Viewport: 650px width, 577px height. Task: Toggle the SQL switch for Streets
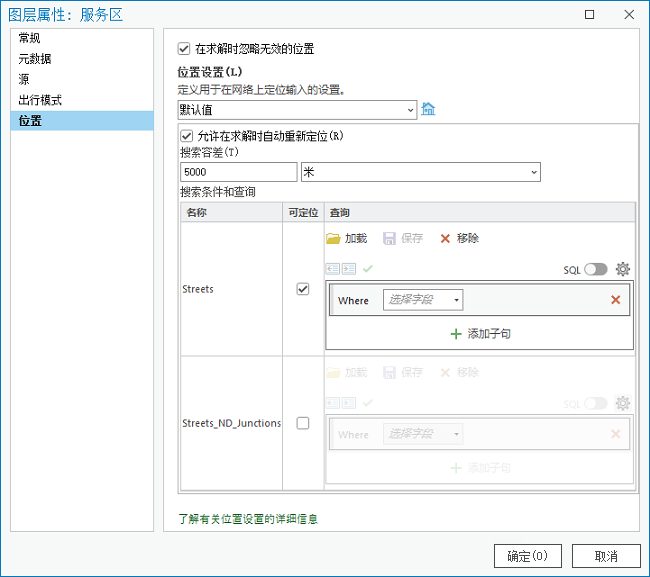click(x=596, y=269)
